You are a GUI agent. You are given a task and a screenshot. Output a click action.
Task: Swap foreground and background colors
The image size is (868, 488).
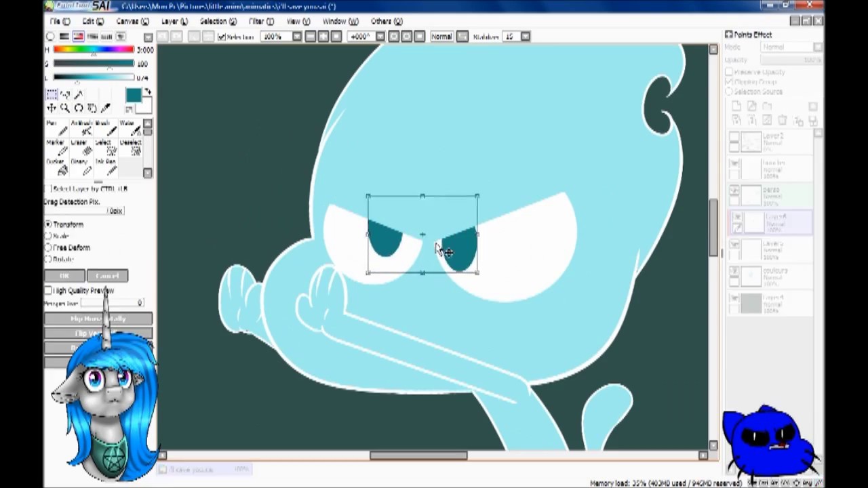tap(148, 92)
